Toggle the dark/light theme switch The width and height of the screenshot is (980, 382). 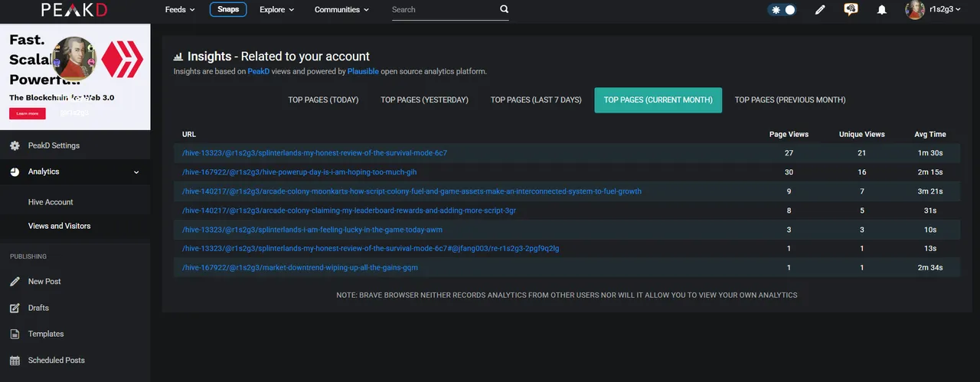(x=782, y=10)
